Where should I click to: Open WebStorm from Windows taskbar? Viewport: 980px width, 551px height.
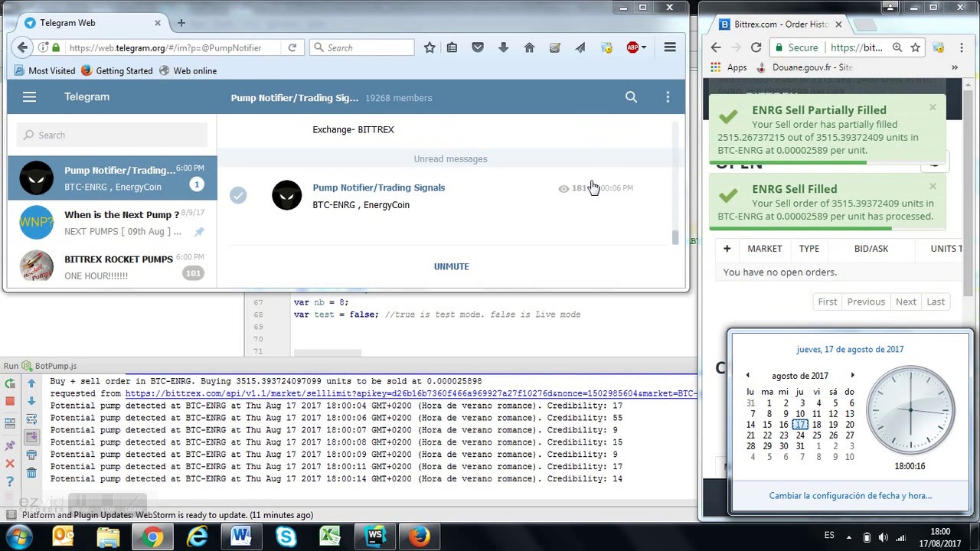pyautogui.click(x=376, y=536)
